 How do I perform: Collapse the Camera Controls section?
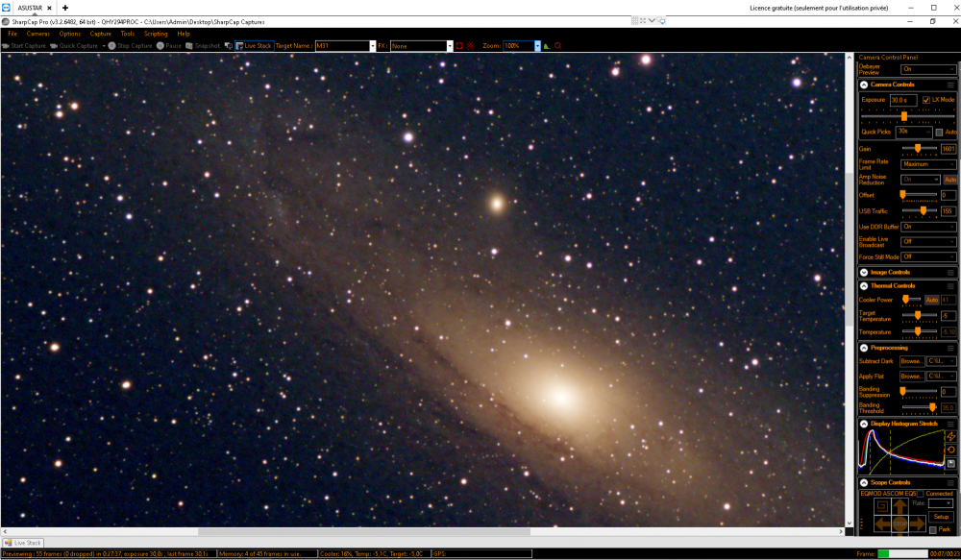pyautogui.click(x=864, y=85)
